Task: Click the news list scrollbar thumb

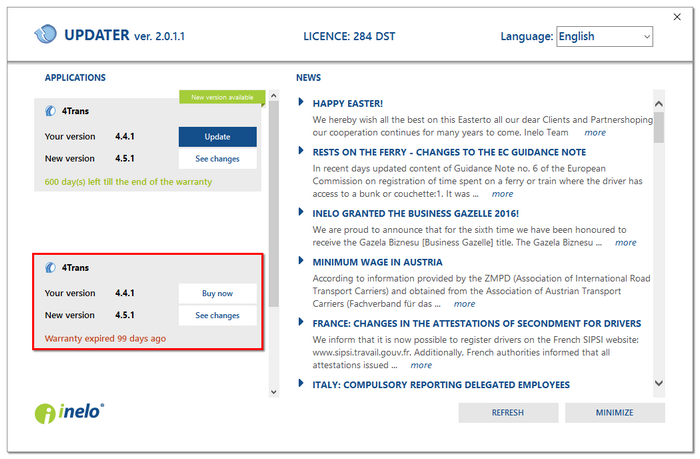Action: [658, 127]
